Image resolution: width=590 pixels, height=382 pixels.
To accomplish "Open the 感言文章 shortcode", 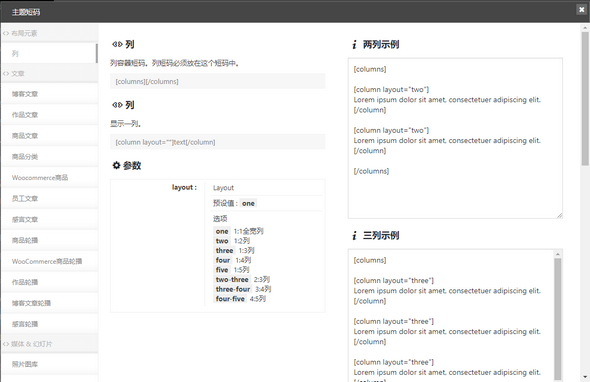I will coord(50,219).
